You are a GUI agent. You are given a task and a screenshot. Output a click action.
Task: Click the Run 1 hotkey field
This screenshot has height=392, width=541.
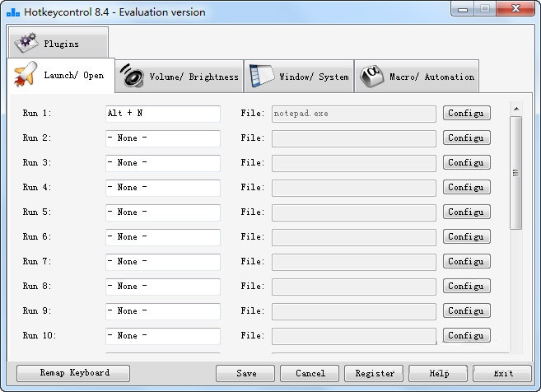tap(162, 114)
